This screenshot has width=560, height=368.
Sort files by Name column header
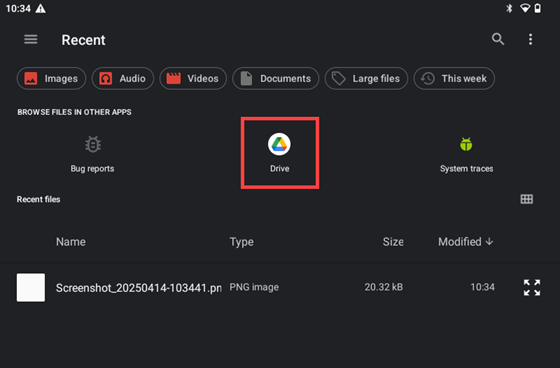point(71,242)
